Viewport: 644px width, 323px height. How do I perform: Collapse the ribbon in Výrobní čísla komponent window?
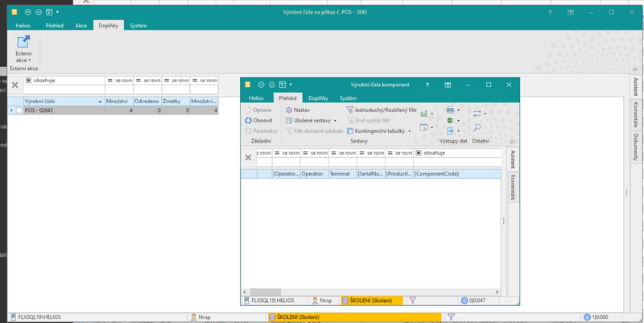[513, 141]
